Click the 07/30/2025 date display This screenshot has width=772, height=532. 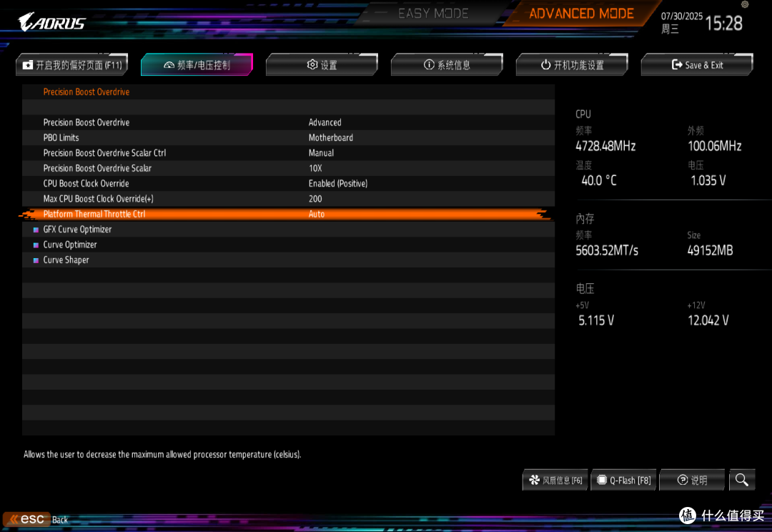pos(682,16)
